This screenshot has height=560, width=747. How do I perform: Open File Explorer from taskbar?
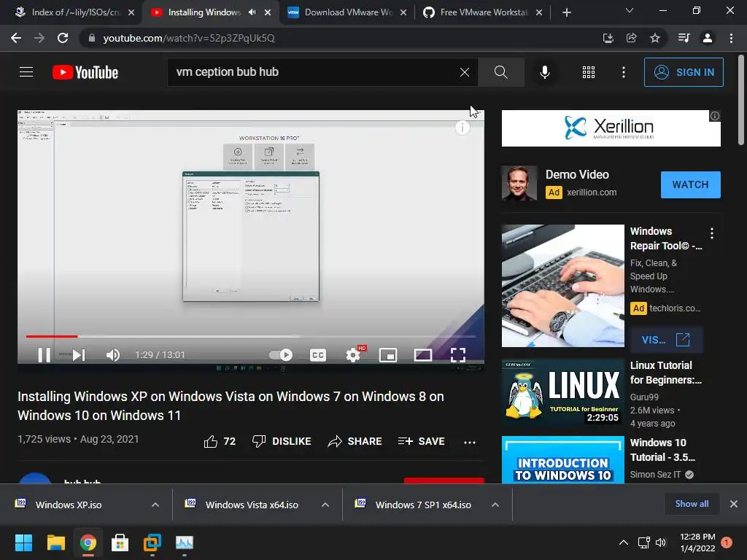(x=55, y=542)
